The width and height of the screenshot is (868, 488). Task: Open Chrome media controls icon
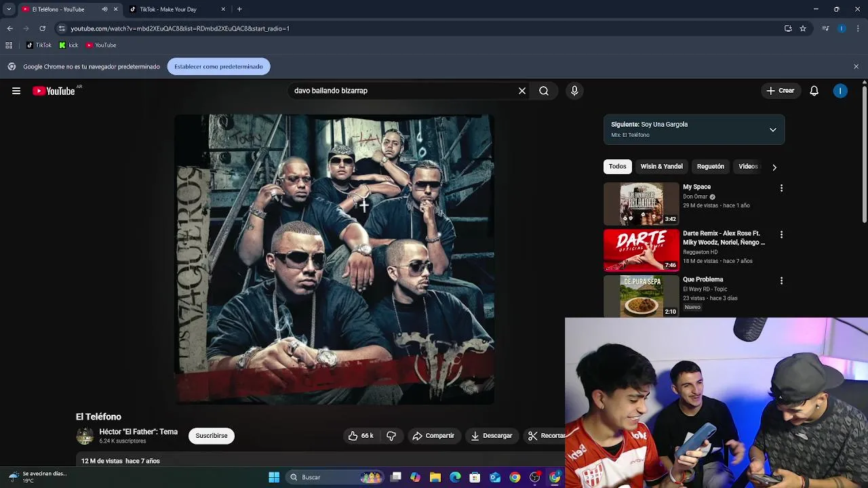[825, 28]
